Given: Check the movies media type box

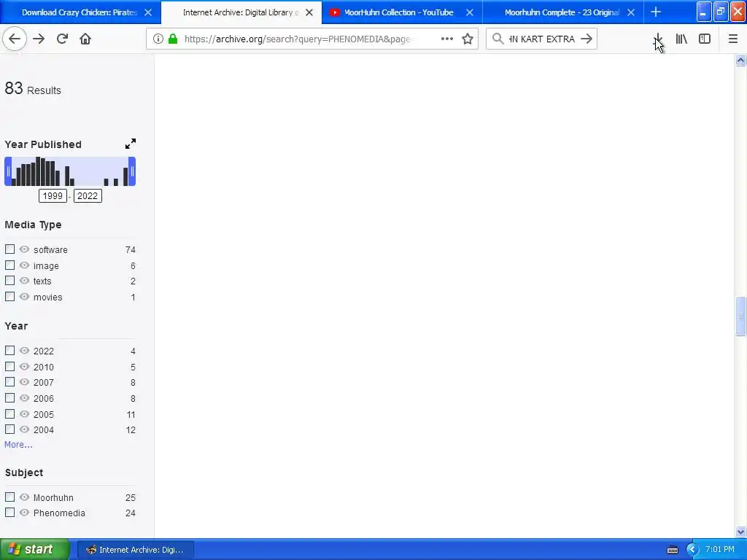Looking at the screenshot, I should pos(9,297).
